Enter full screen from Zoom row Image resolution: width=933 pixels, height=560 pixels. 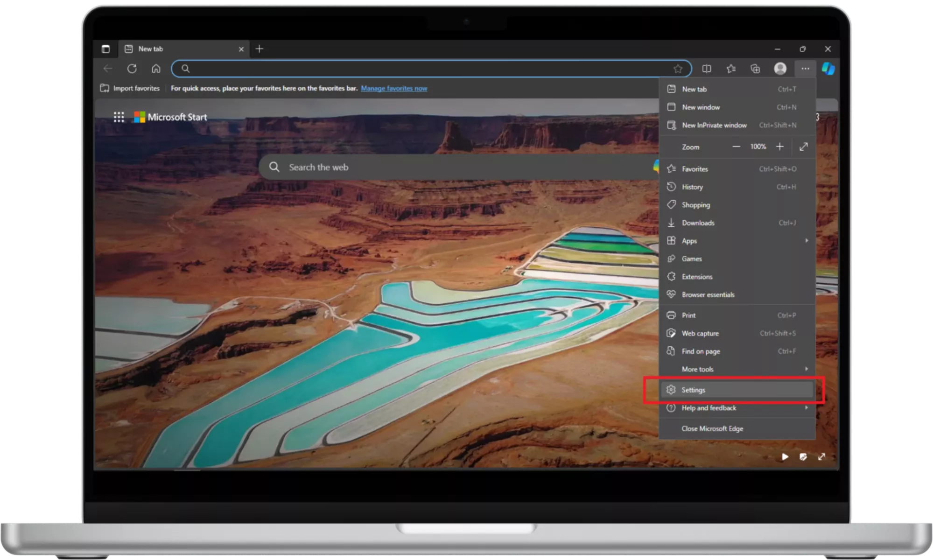(x=803, y=147)
